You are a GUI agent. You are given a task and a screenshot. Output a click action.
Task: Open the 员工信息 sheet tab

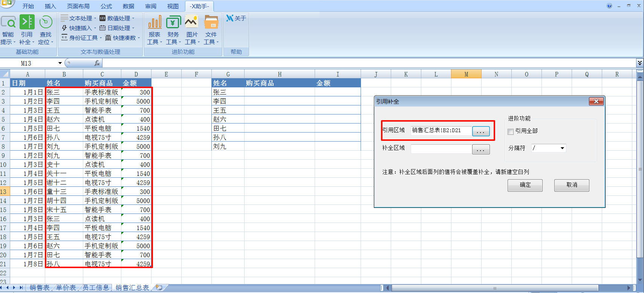(96, 288)
